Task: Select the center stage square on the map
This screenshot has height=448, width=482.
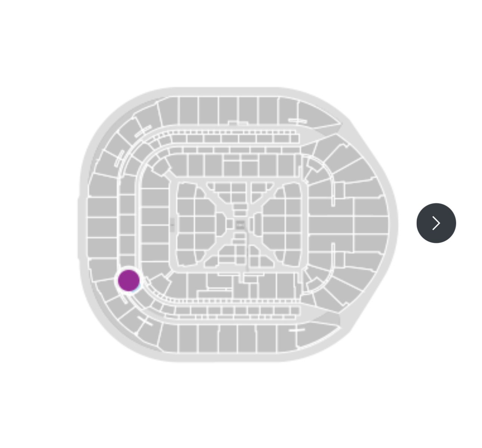Action: (240, 225)
